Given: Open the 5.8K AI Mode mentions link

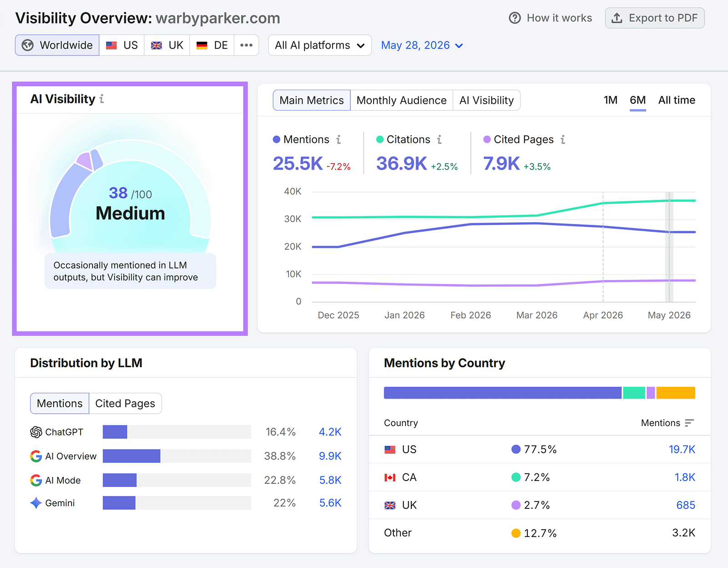Looking at the screenshot, I should (x=330, y=480).
